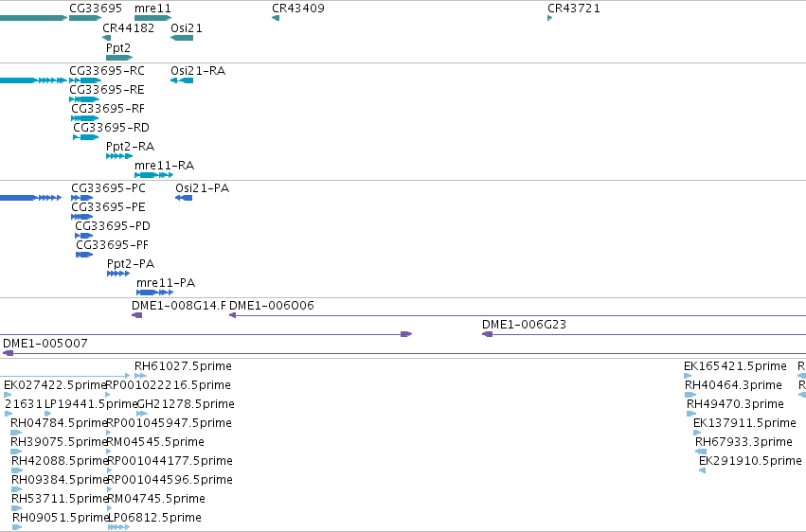Select the EK291910.5prime EST feature

[702, 470]
